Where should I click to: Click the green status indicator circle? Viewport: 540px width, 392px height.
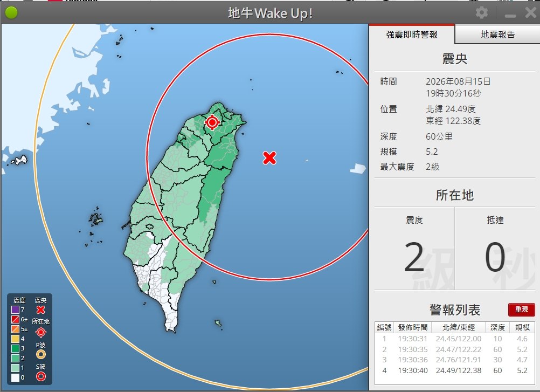click(11, 13)
